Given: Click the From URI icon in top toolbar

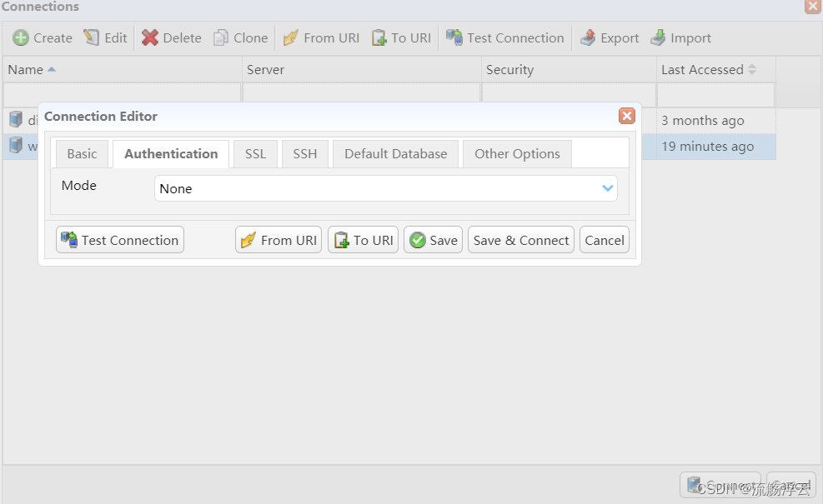Looking at the screenshot, I should [x=290, y=37].
